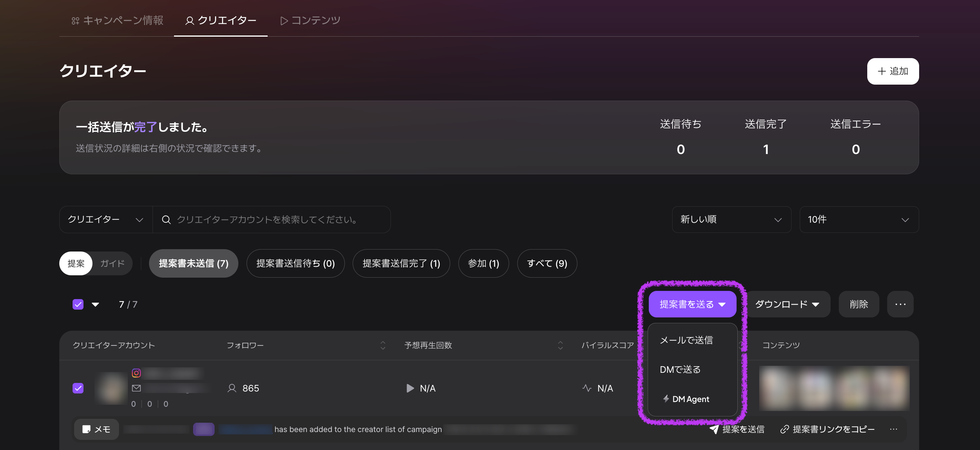The width and height of the screenshot is (980, 450).
Task: Switch toggle to ガイド
Action: tap(112, 264)
